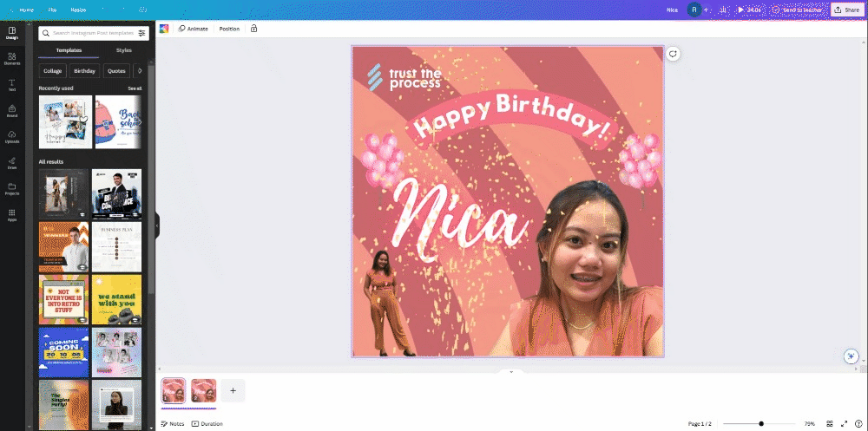Collapse the page thumbnails strip chevron
868x431 pixels.
511,372
